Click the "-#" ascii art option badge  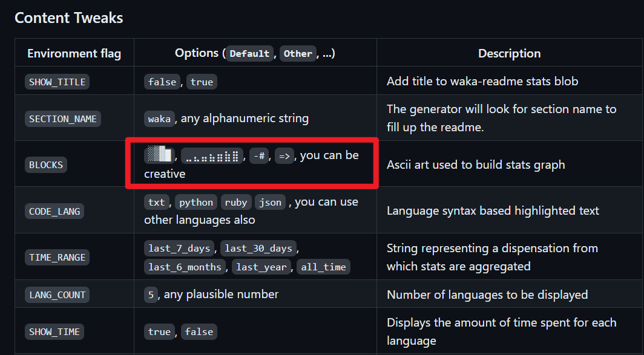click(x=260, y=155)
